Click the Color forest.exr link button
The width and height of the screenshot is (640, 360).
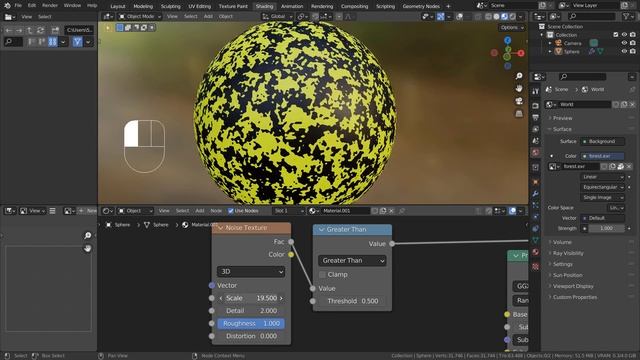(x=602, y=156)
